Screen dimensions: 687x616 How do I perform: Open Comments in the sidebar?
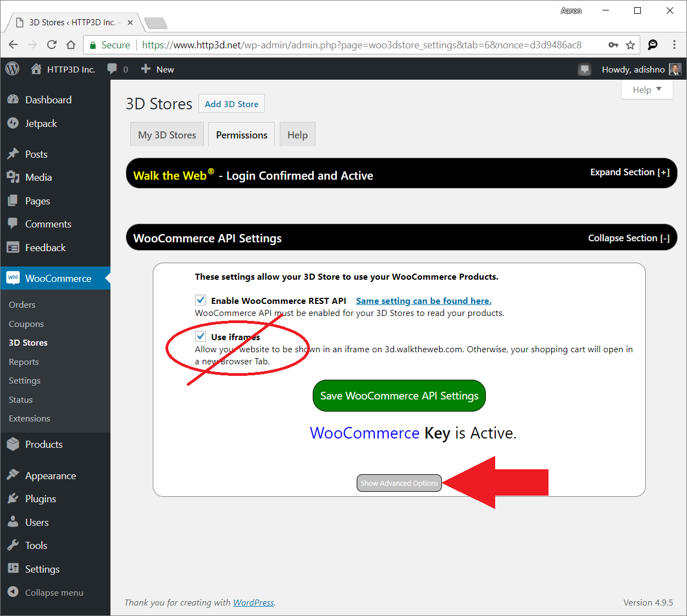tap(55, 224)
